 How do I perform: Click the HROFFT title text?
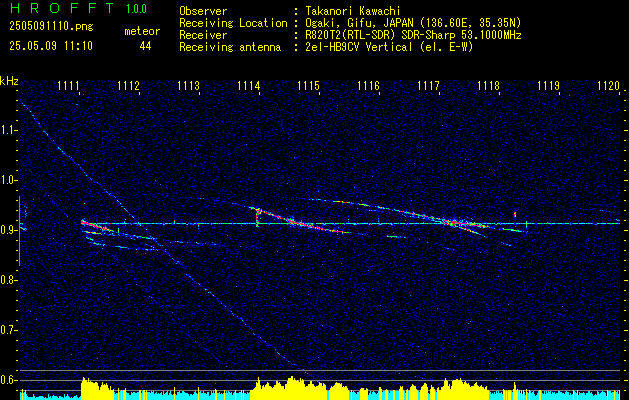pyautogui.click(x=62, y=8)
